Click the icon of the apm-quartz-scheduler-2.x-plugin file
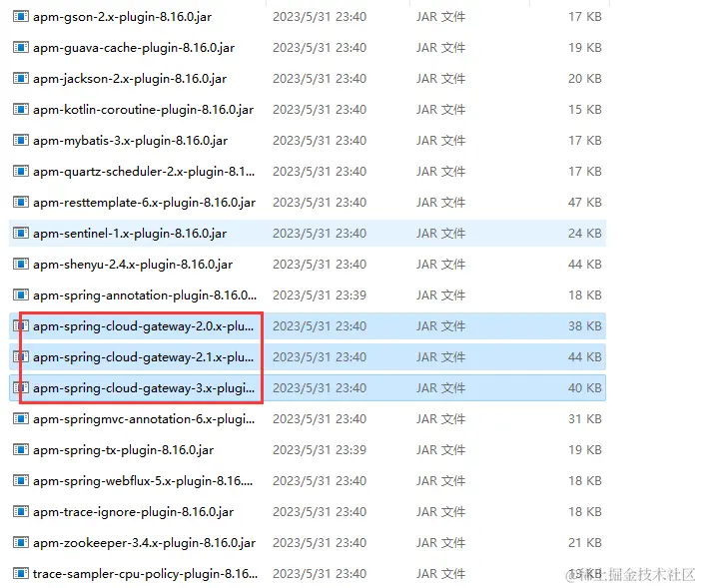 pyautogui.click(x=21, y=171)
